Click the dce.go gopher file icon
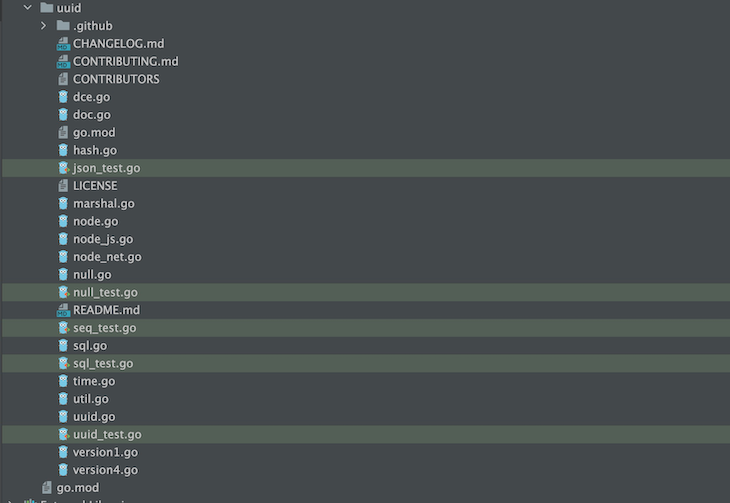730x503 pixels. [63, 97]
